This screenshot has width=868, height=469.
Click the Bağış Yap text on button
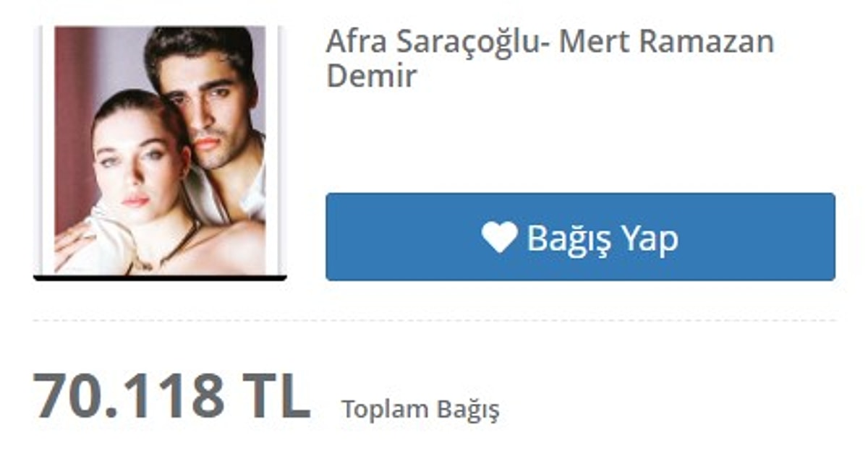pyautogui.click(x=603, y=238)
